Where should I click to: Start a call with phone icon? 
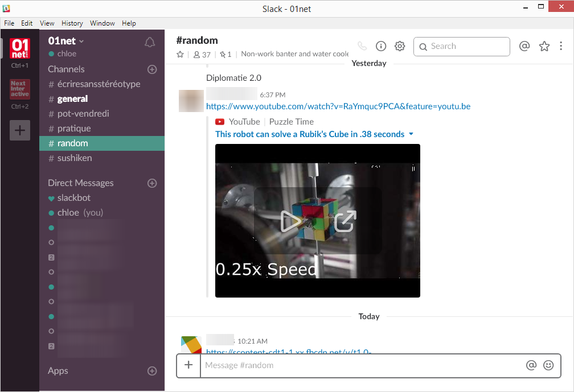362,46
